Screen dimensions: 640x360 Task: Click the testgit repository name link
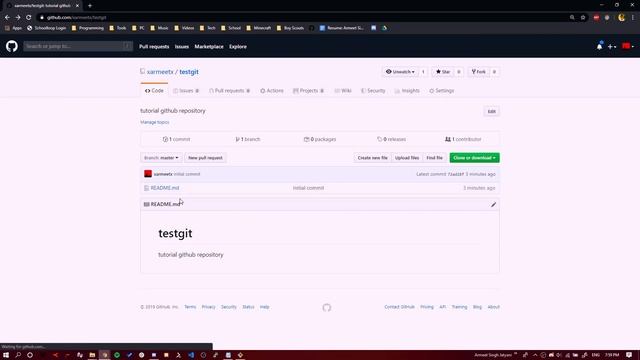pyautogui.click(x=189, y=72)
